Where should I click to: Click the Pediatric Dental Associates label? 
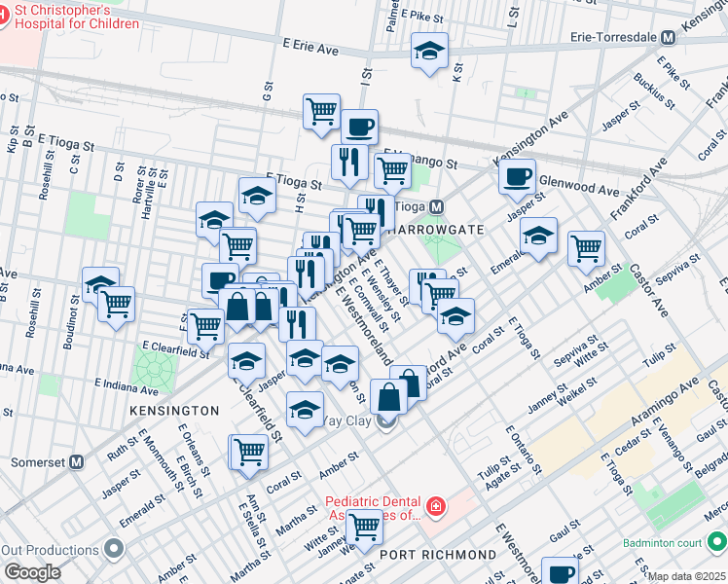click(x=374, y=508)
